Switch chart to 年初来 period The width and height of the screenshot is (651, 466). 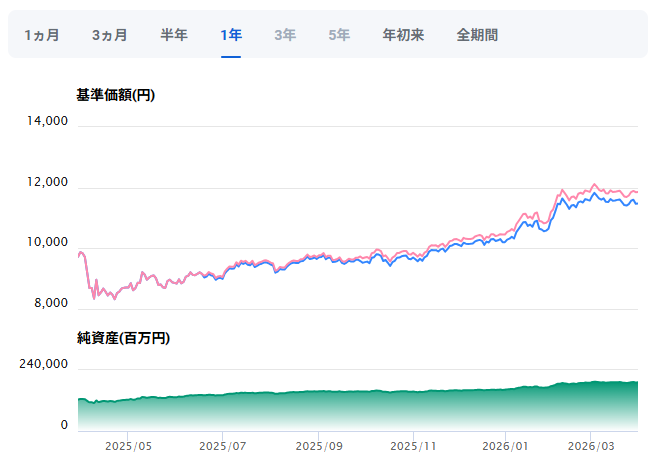click(x=403, y=35)
